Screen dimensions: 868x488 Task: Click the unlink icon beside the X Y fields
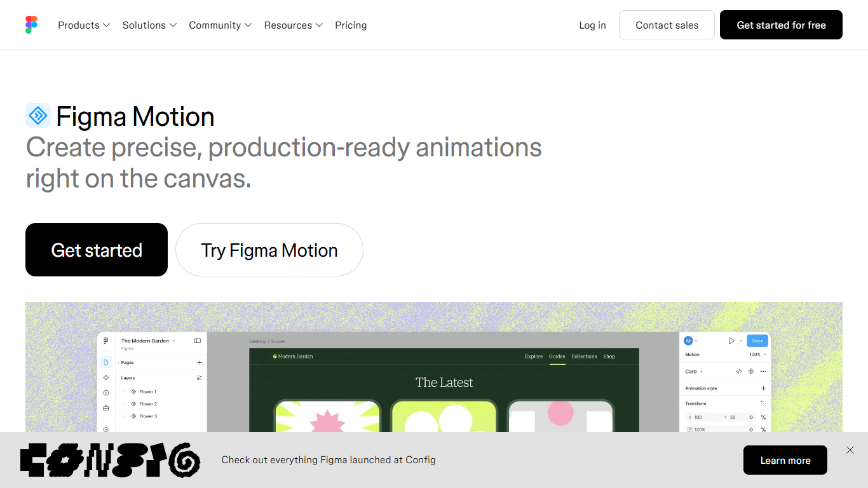[763, 417]
